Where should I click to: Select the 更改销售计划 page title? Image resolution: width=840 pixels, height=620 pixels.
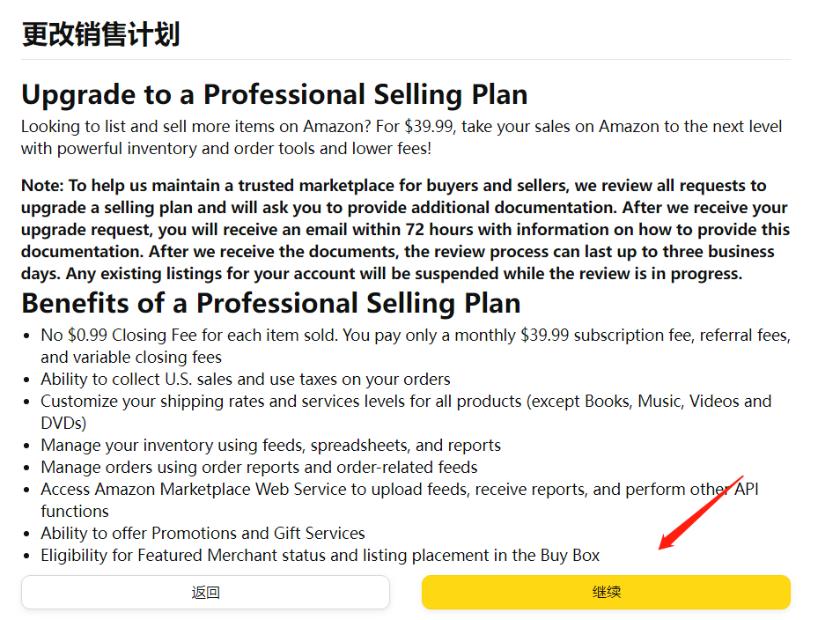click(x=100, y=34)
